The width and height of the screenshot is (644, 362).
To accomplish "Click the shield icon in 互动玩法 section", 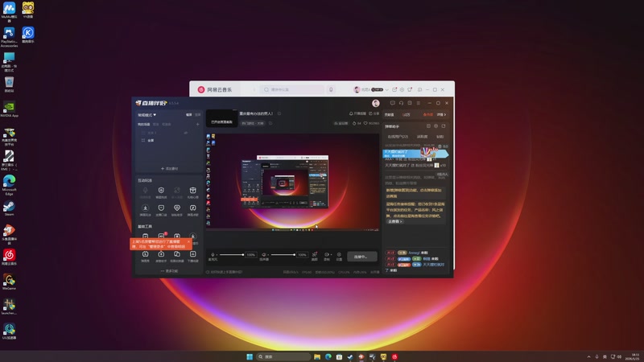I will point(161,191).
